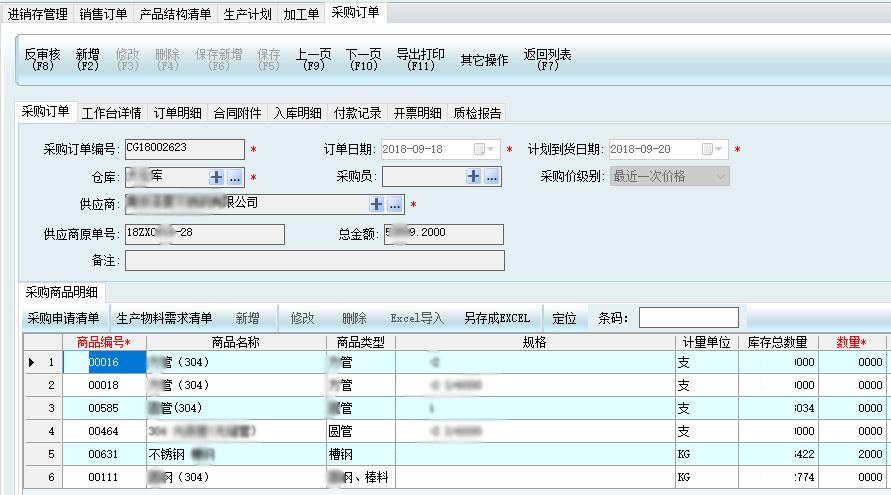The width and height of the screenshot is (891, 495).
Task: Click the ellipsis browse button beside 仓库 field
Action: [x=234, y=177]
